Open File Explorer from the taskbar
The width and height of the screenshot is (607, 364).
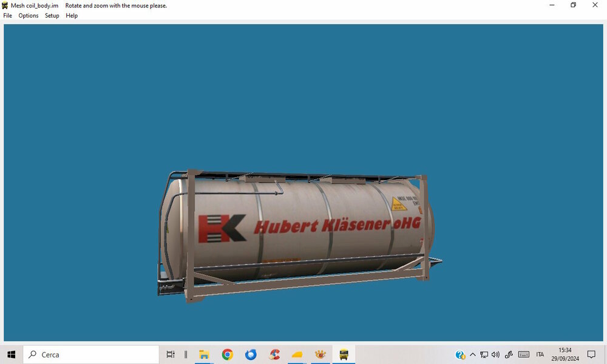[204, 354]
